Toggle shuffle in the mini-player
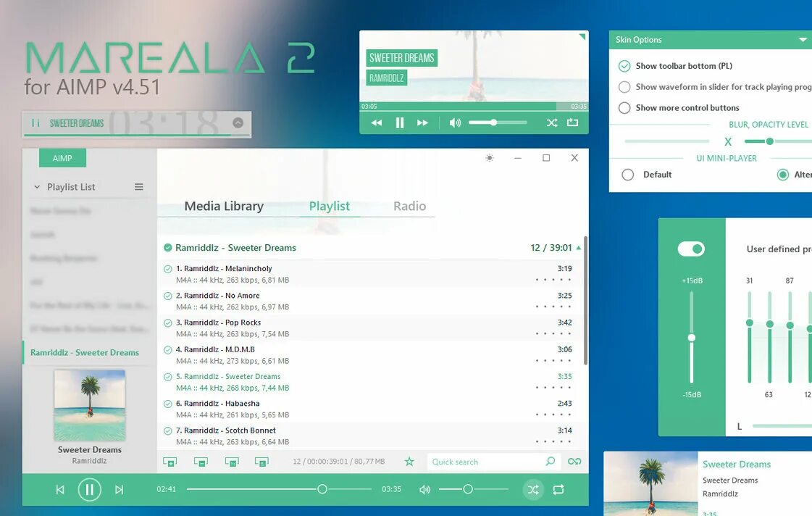 (552, 122)
